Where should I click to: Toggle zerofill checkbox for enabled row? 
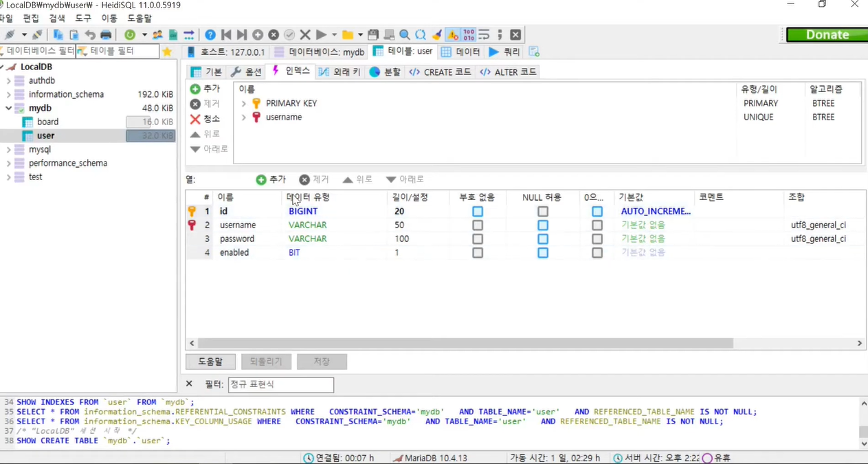point(597,252)
